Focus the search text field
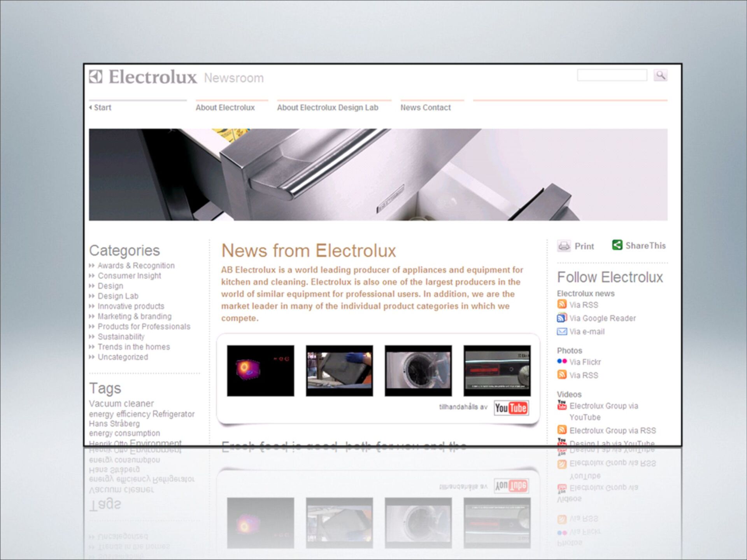747x560 pixels. pyautogui.click(x=612, y=75)
